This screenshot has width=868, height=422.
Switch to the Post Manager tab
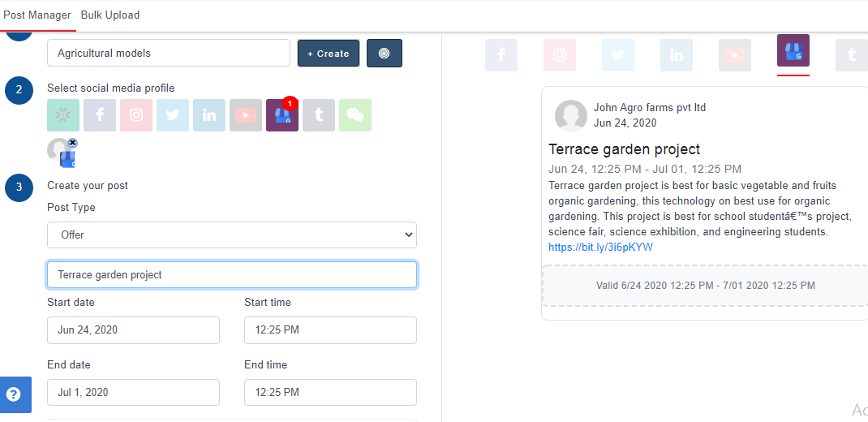tap(37, 15)
